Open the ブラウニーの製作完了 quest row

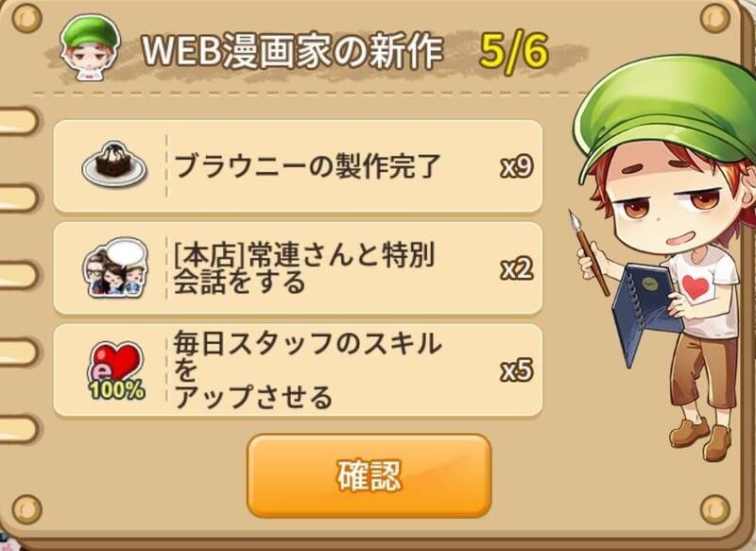click(x=298, y=165)
